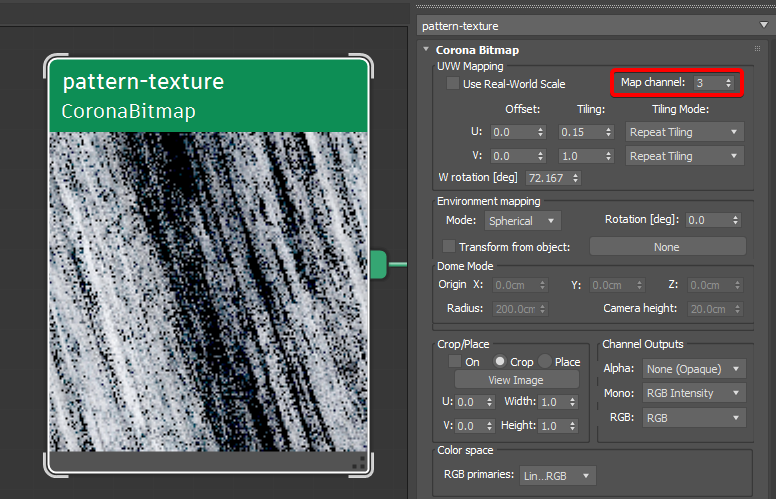Enable Transform from object checkbox
776x499 pixels.
point(448,246)
